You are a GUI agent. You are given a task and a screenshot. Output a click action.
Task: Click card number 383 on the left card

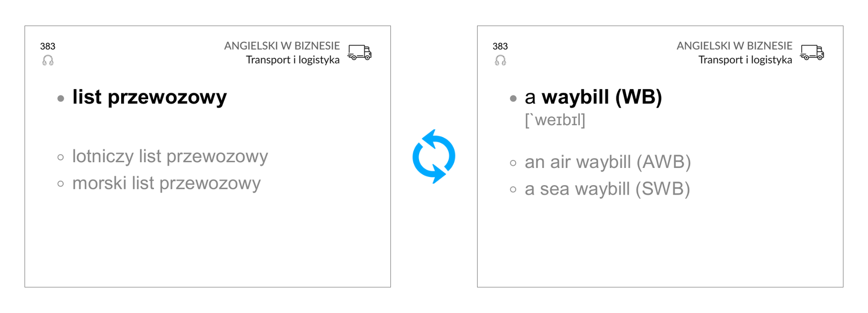pos(47,46)
